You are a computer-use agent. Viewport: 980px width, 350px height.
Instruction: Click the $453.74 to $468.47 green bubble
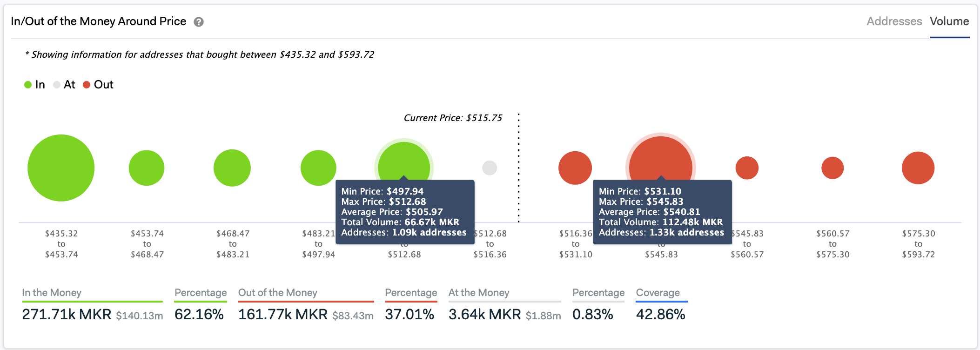click(x=147, y=168)
